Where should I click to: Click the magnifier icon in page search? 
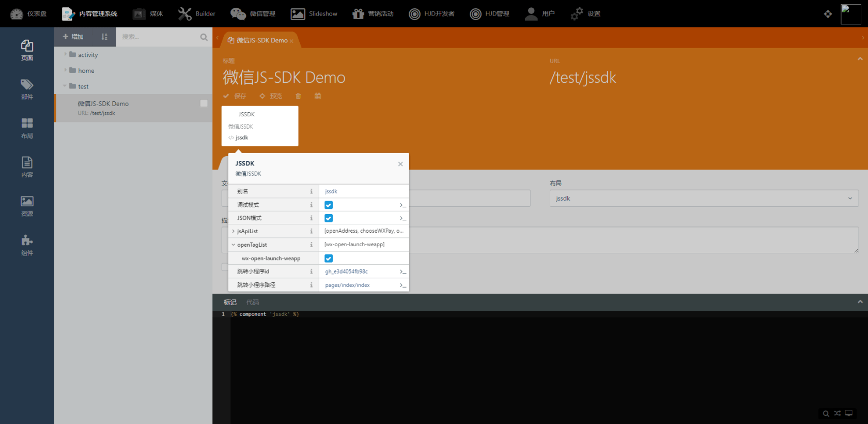[204, 37]
